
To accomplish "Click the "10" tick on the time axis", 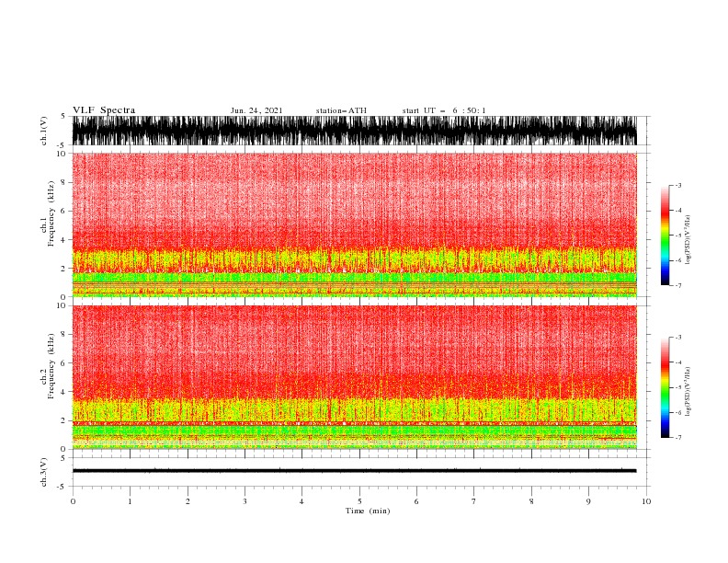I will (646, 501).
